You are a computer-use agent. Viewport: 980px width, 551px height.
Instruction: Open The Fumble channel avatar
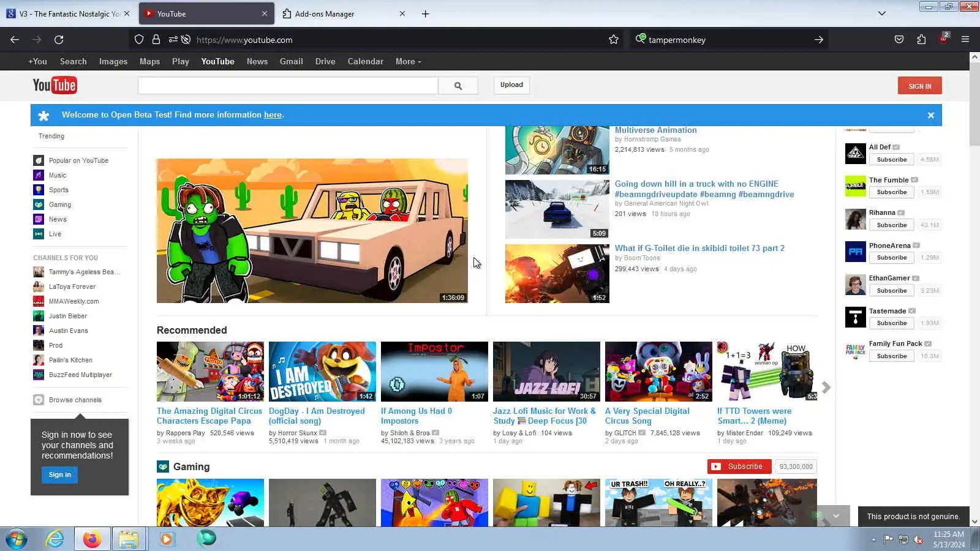point(855,186)
